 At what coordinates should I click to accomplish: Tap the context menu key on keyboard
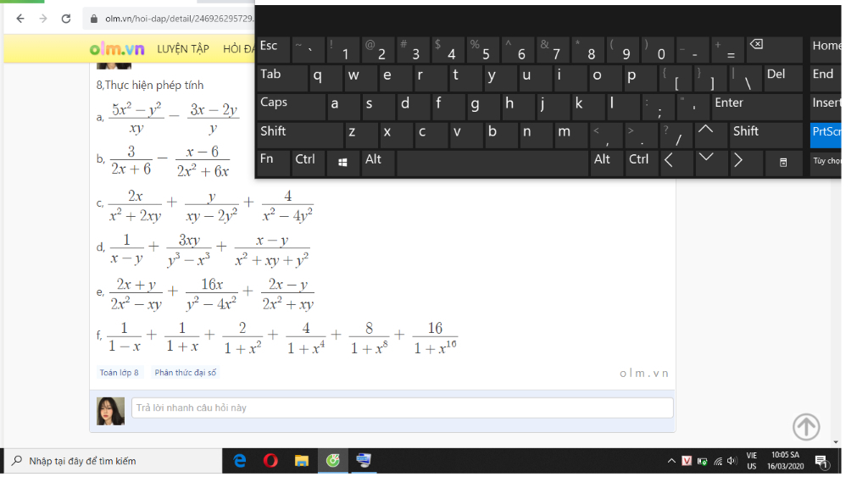pyautogui.click(x=782, y=163)
